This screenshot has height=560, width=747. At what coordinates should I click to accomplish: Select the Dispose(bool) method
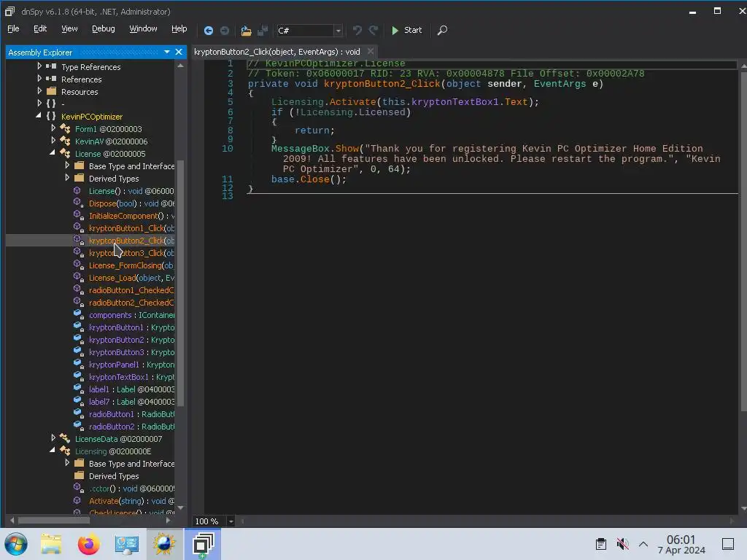coord(131,203)
